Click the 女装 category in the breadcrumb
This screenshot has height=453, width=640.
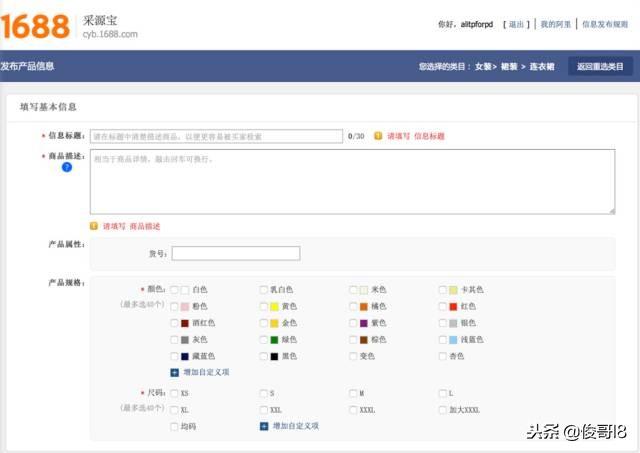coord(483,67)
